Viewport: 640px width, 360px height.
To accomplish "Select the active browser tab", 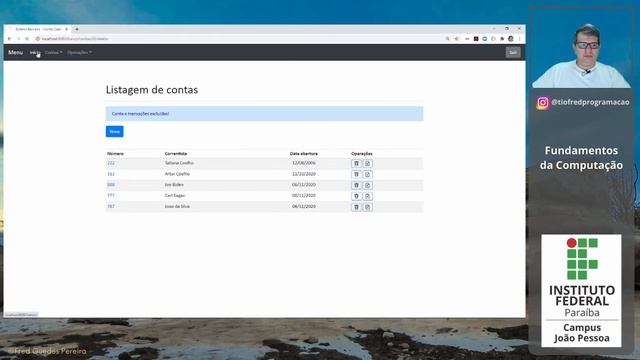I will pos(39,29).
